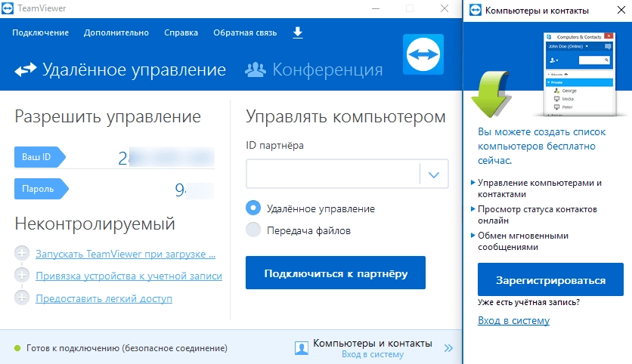Click the download arrow icon in the menu bar

[297, 32]
